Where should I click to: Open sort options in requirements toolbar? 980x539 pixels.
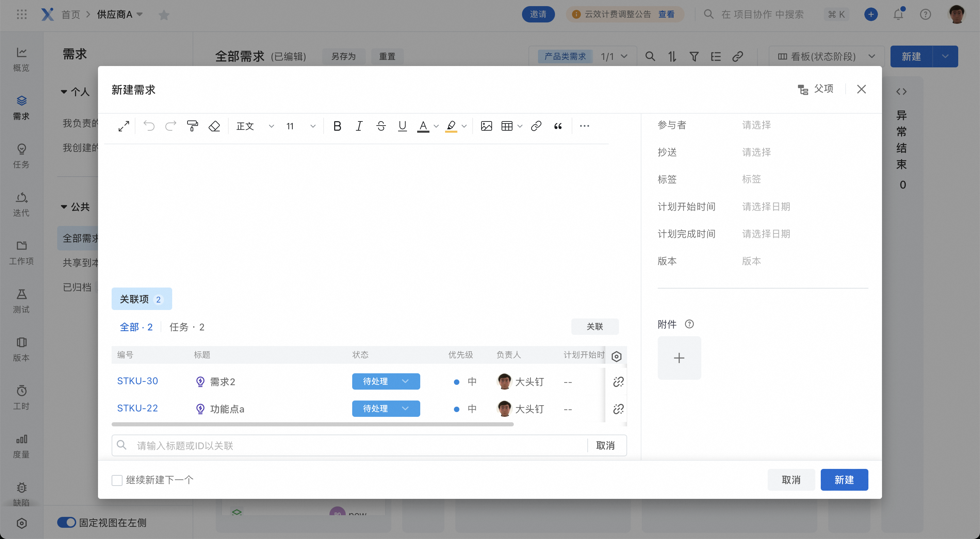[x=672, y=56]
